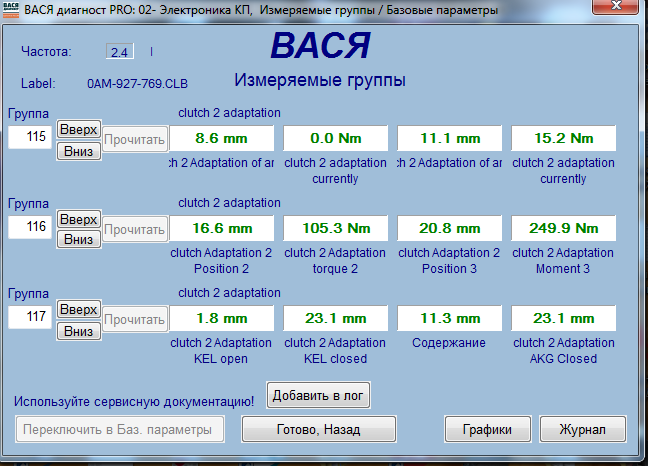Click Измеряемые группы heading

tap(320, 80)
